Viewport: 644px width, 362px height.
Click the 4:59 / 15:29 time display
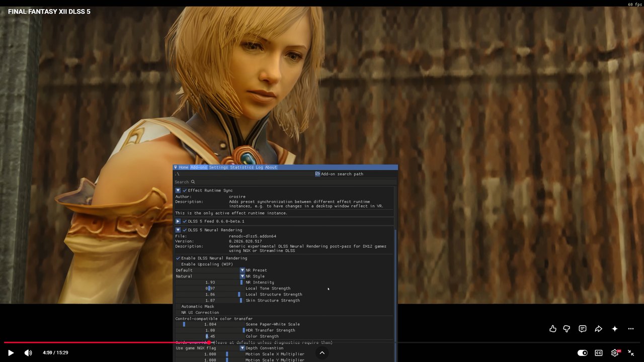55,353
